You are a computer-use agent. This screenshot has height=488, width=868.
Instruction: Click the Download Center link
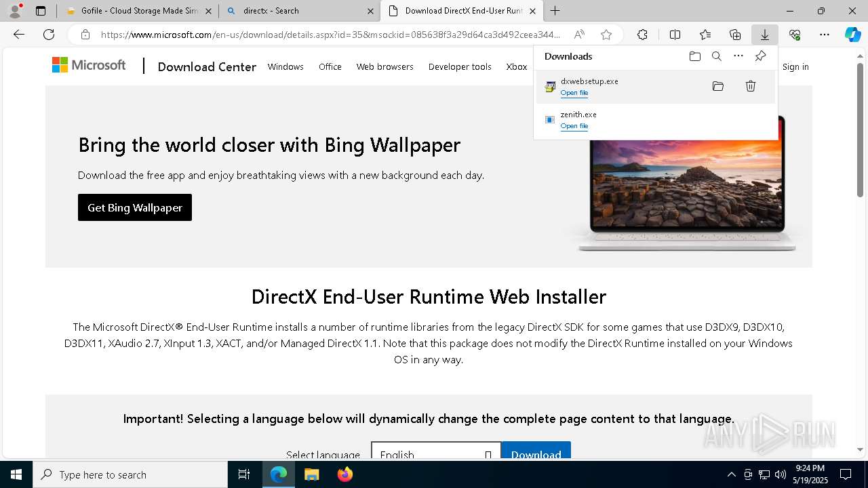pyautogui.click(x=207, y=66)
